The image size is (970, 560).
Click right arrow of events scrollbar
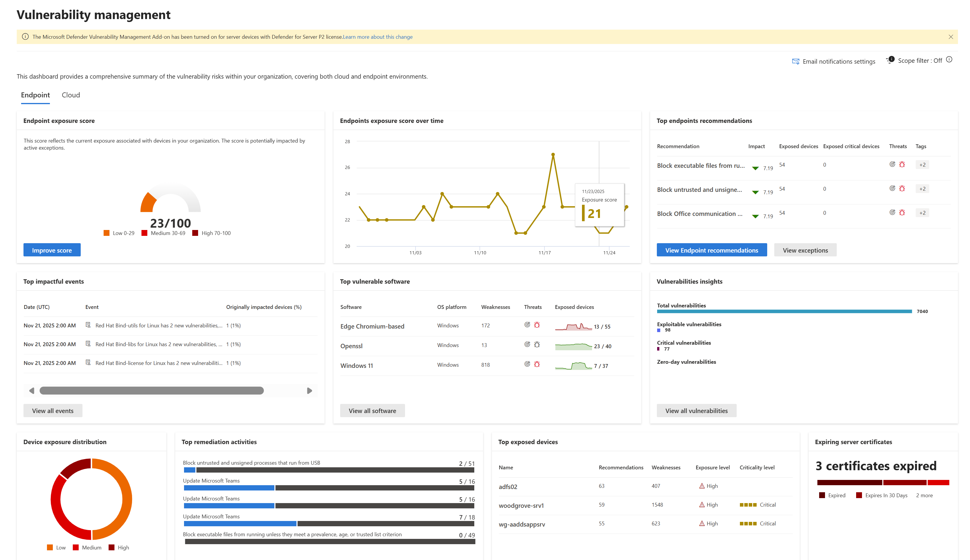pos(309,391)
